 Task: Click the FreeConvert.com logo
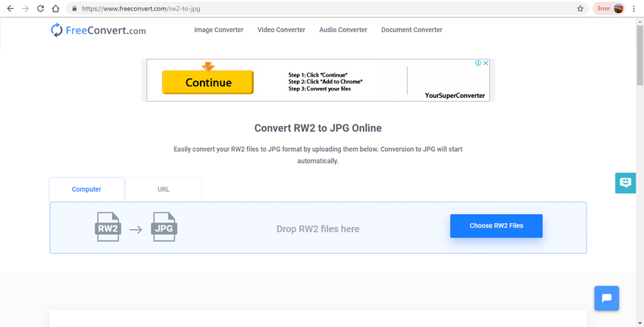(98, 30)
